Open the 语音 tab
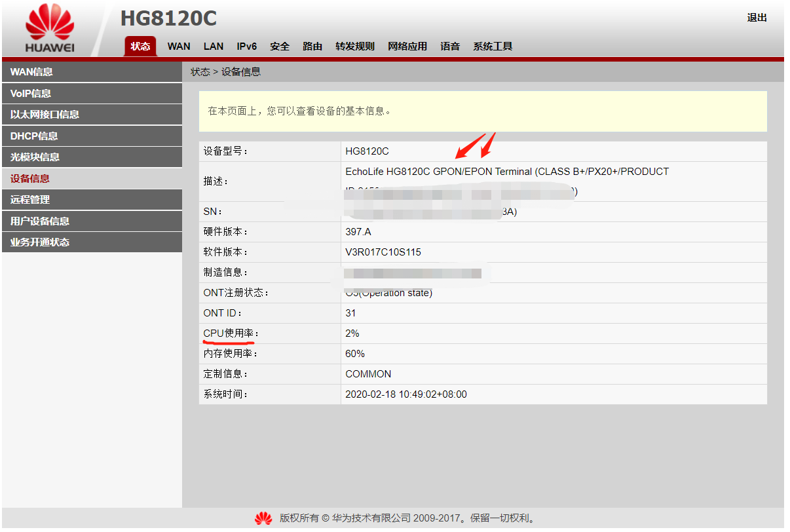Screen dimensions: 790x532 point(450,47)
